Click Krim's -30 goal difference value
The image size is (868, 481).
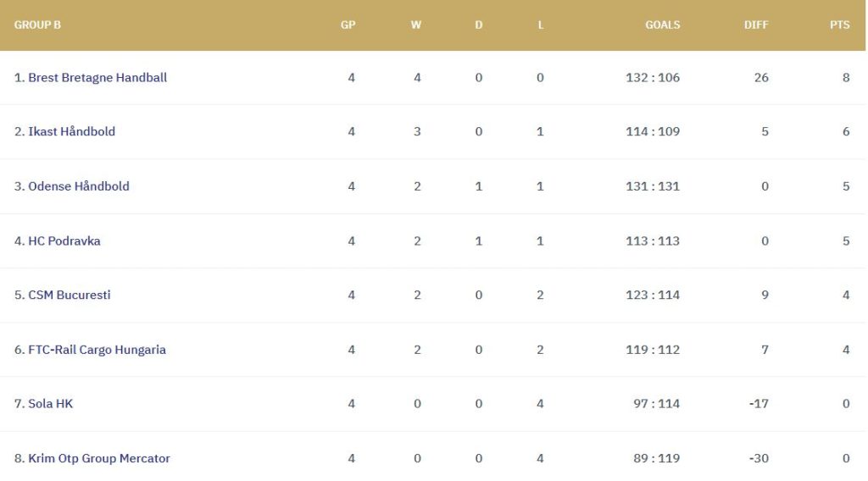click(759, 459)
